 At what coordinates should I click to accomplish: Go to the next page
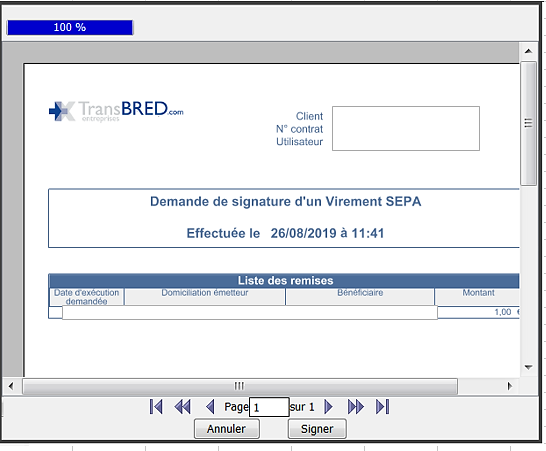[x=328, y=406]
